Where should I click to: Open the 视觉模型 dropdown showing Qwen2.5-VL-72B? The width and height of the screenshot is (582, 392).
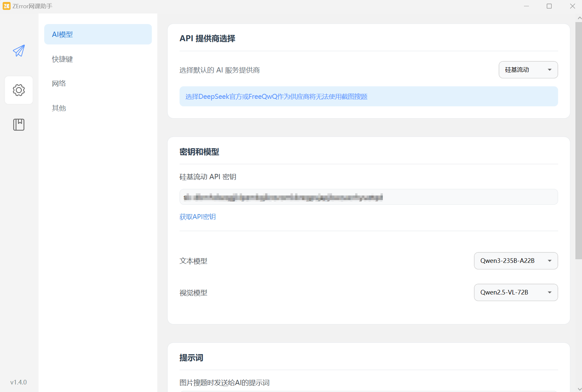coord(516,292)
